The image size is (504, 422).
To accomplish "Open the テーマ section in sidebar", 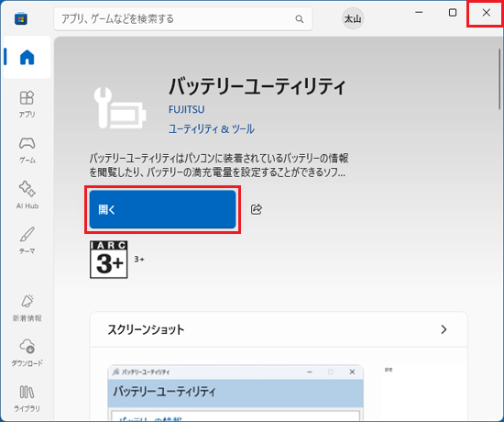I will [x=27, y=240].
